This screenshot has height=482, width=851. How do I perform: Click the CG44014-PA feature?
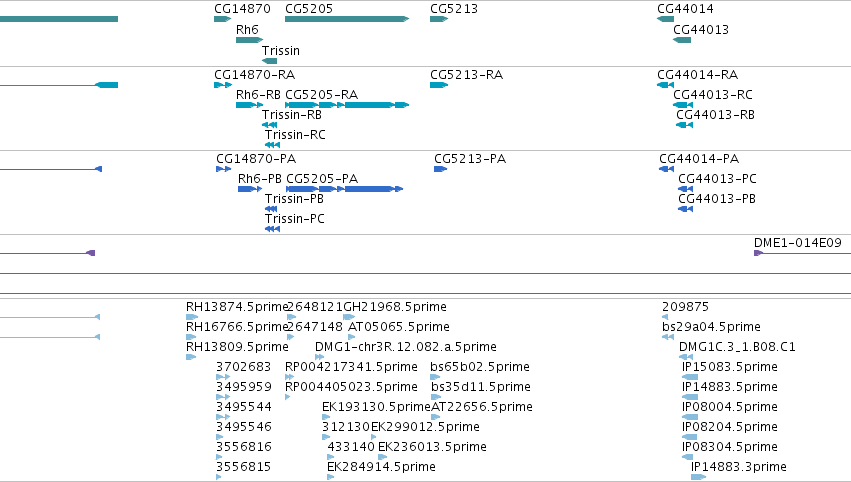point(666,169)
